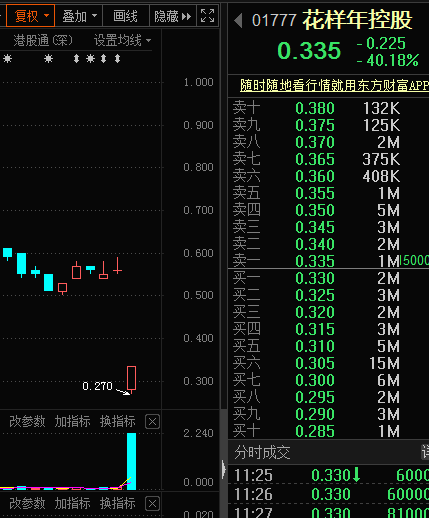Click the current price 0.335 in header
The image size is (429, 518).
tap(309, 51)
